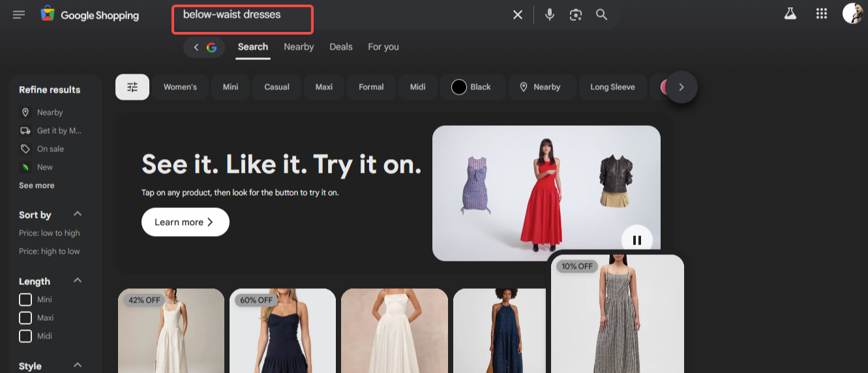The height and width of the screenshot is (373, 868).
Task: Open the 60% OFF navy dress product
Action: (282, 331)
